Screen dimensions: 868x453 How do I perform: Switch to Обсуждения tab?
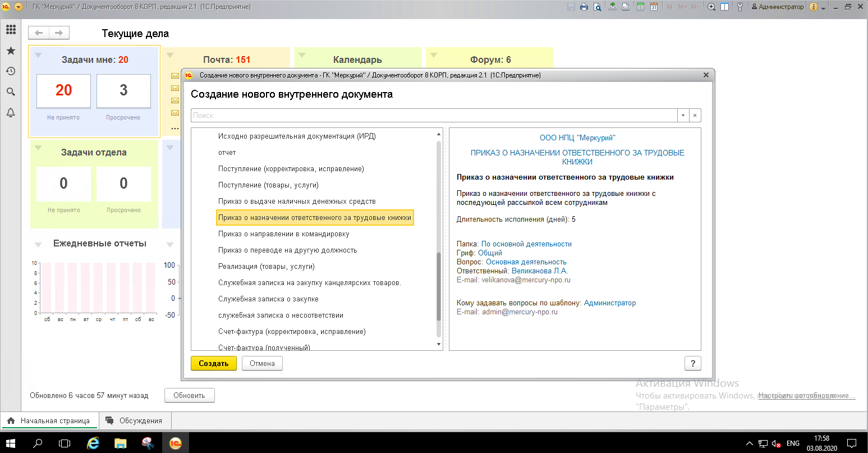[x=135, y=420]
